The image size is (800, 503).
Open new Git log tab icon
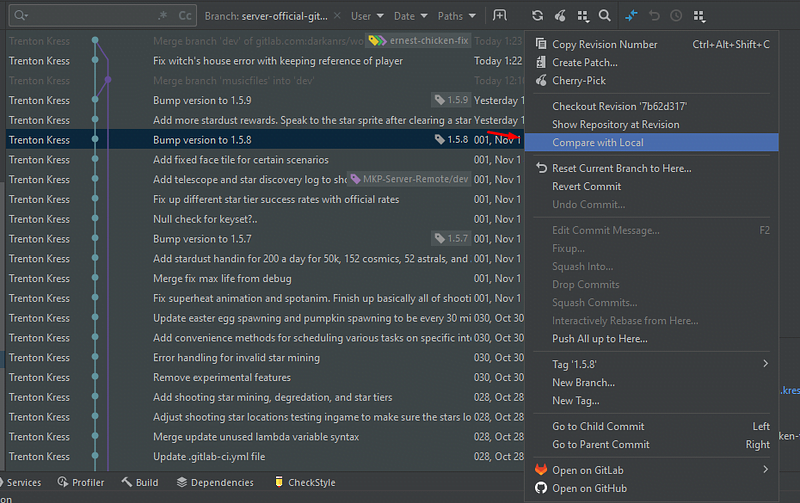pos(499,16)
